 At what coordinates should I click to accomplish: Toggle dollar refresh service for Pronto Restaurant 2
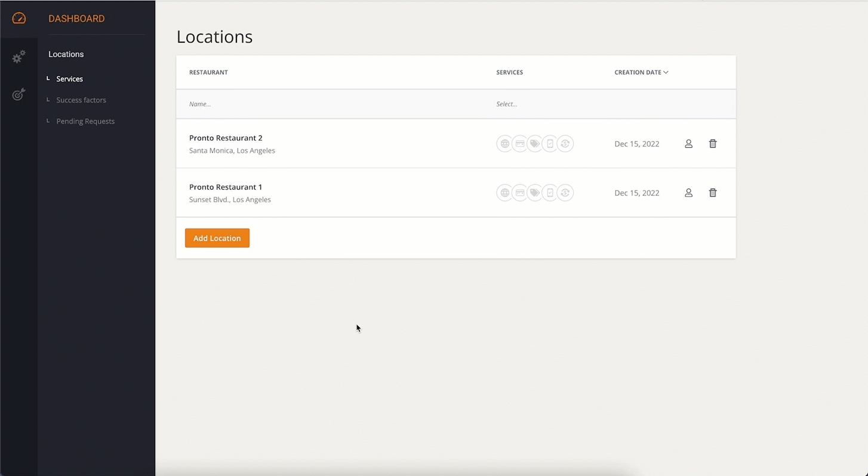[565, 144]
